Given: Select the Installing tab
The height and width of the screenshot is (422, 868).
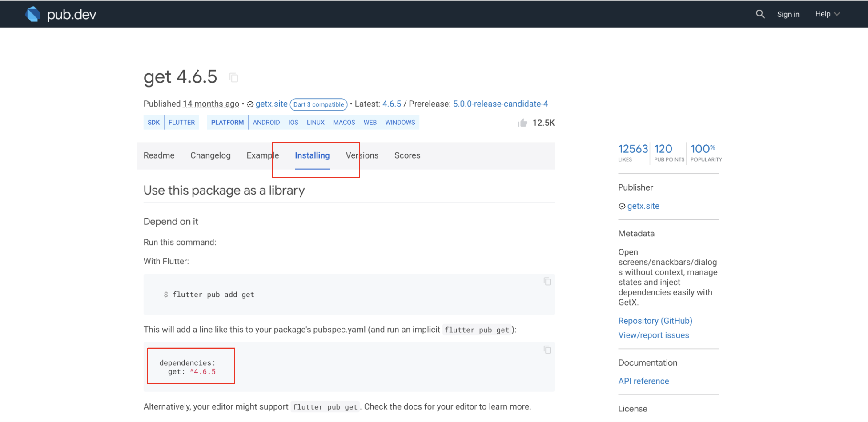Looking at the screenshot, I should tap(312, 155).
